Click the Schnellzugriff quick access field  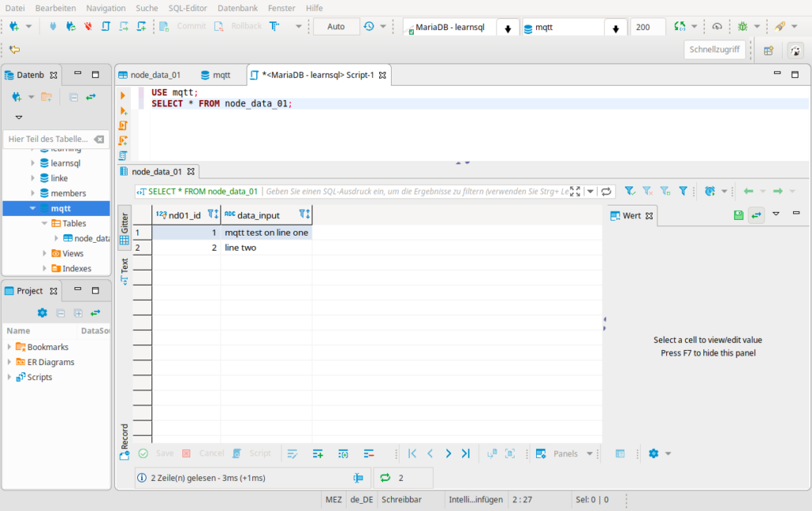714,49
